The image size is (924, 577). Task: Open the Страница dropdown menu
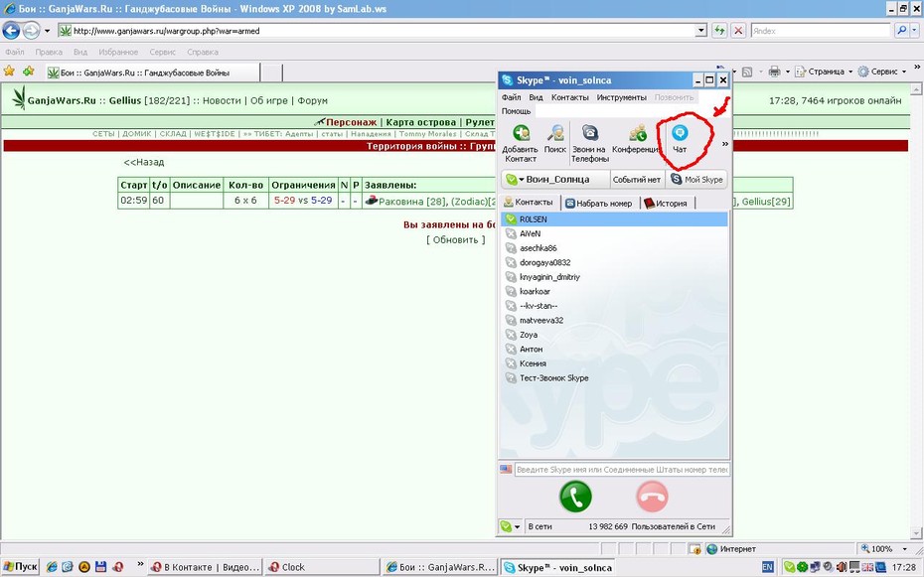click(x=825, y=72)
